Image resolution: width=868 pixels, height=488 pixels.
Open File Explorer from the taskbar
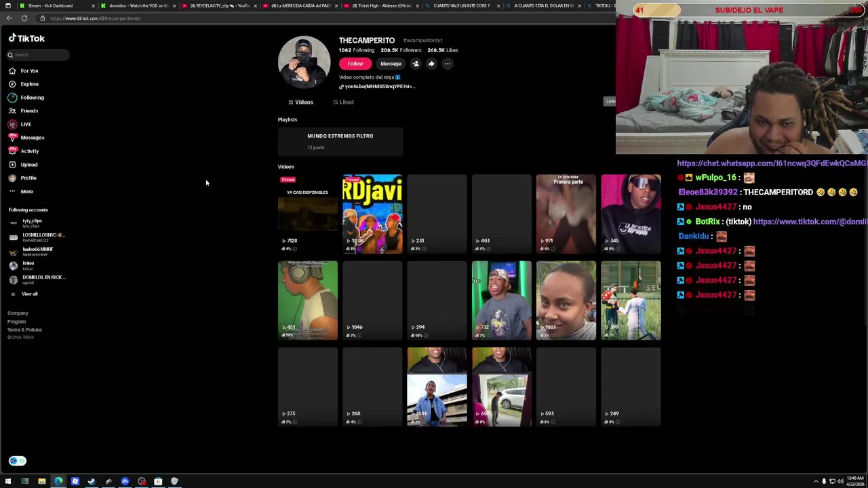tap(41, 481)
